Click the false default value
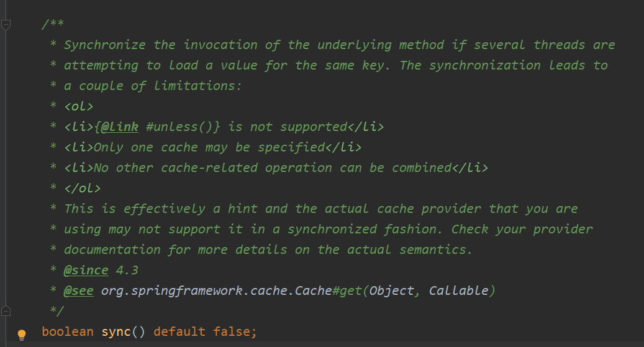The image size is (644, 347). pos(231,332)
